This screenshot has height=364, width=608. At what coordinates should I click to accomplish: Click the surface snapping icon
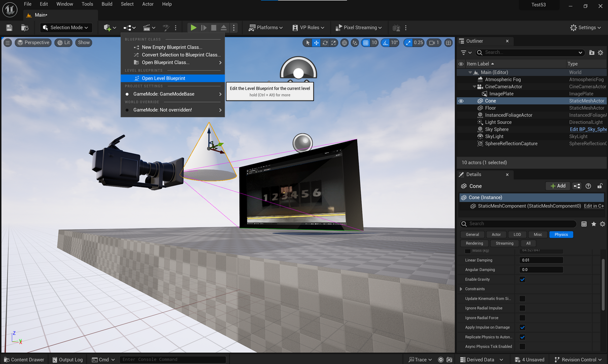click(355, 43)
